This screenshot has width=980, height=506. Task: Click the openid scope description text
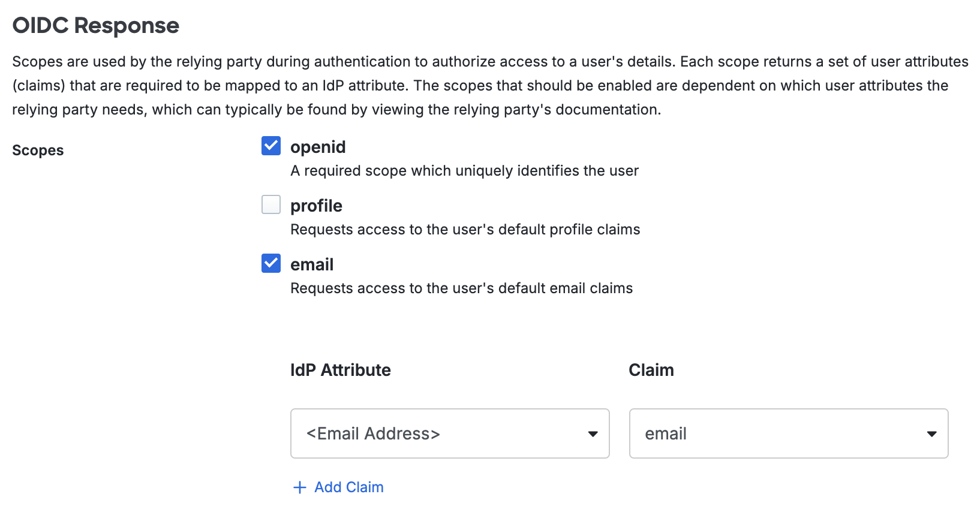(x=464, y=170)
